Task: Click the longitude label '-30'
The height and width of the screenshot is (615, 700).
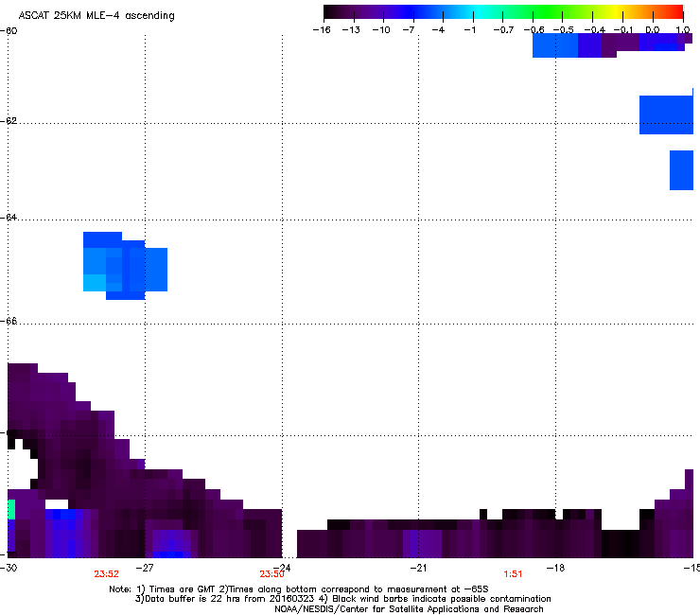Action: coord(9,568)
